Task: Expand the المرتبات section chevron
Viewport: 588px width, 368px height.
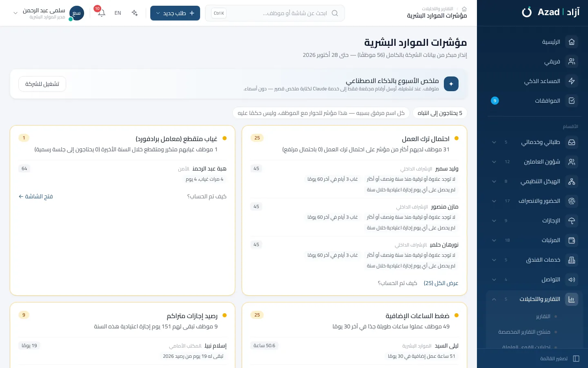Action: tap(494, 240)
